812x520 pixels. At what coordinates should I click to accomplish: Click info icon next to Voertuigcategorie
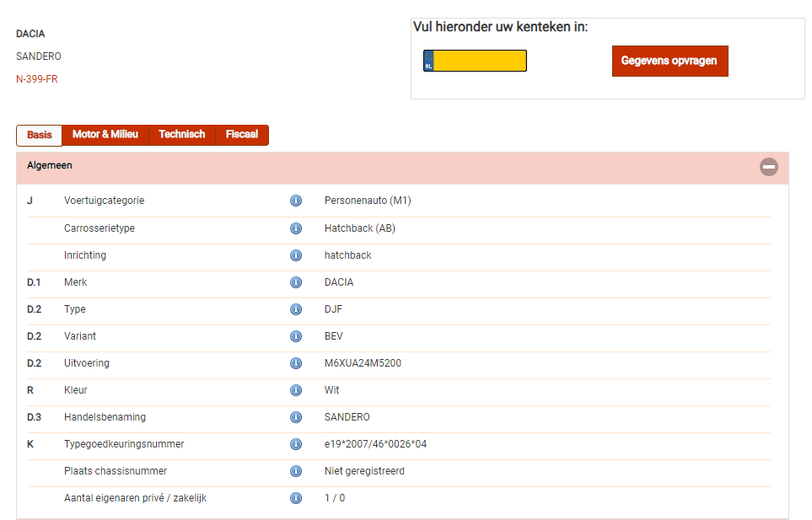pyautogui.click(x=296, y=201)
